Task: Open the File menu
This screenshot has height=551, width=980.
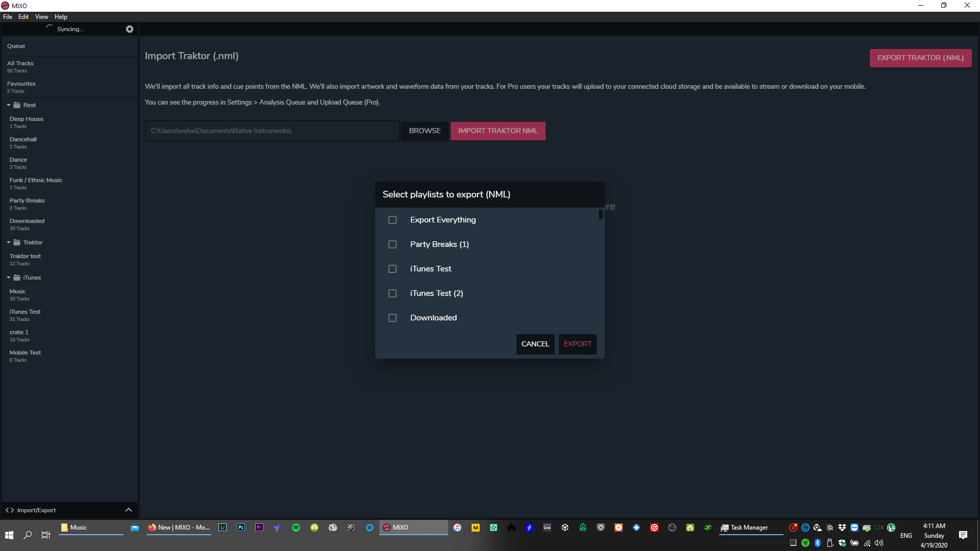Action: pyautogui.click(x=8, y=17)
